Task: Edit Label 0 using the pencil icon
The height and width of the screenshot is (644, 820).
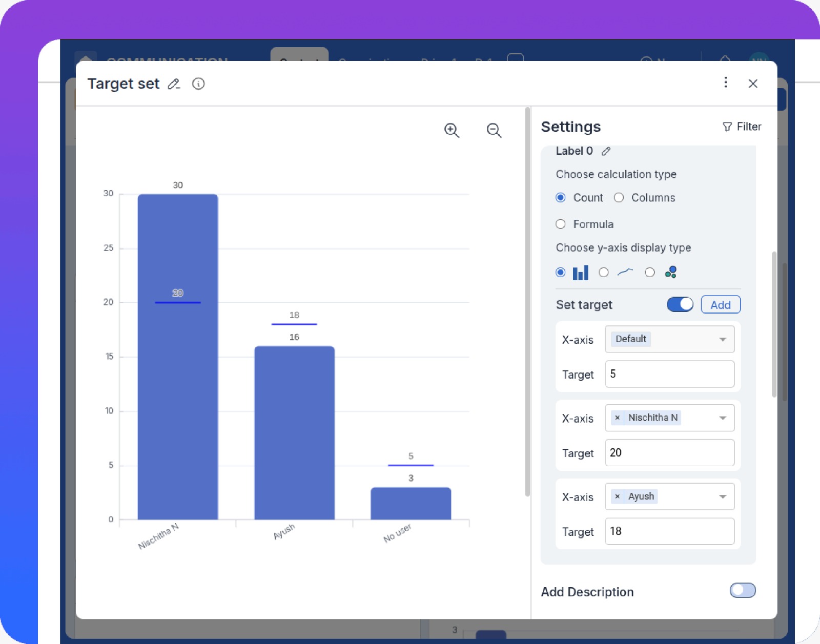Action: pyautogui.click(x=606, y=151)
